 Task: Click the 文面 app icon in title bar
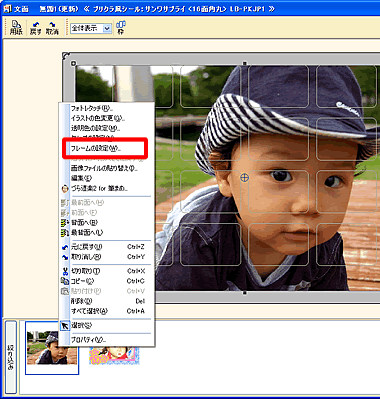7,9
